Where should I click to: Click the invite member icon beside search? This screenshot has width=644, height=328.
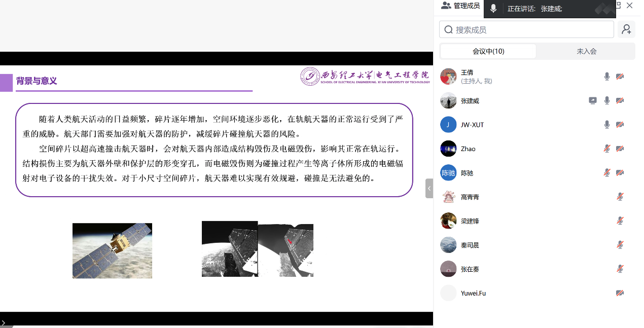[x=626, y=29]
